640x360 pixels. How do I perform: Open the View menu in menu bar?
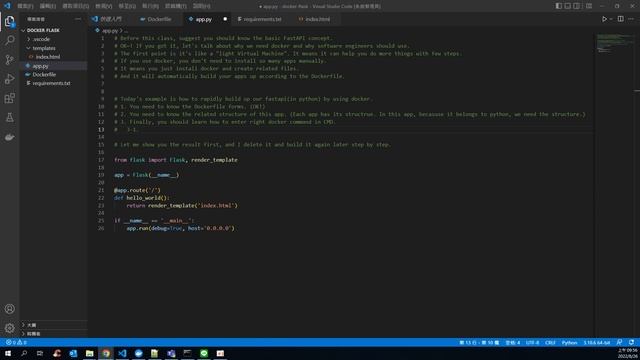click(x=104, y=6)
